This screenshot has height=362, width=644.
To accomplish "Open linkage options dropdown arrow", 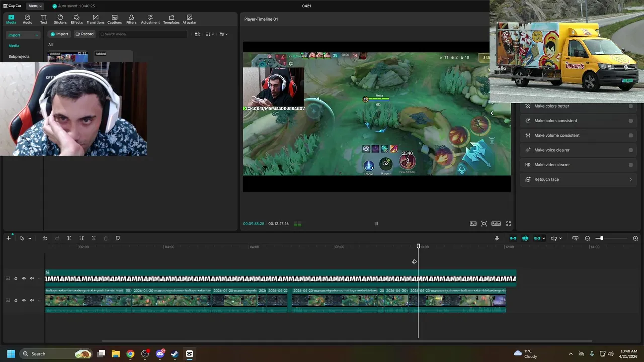I will 543,238.
